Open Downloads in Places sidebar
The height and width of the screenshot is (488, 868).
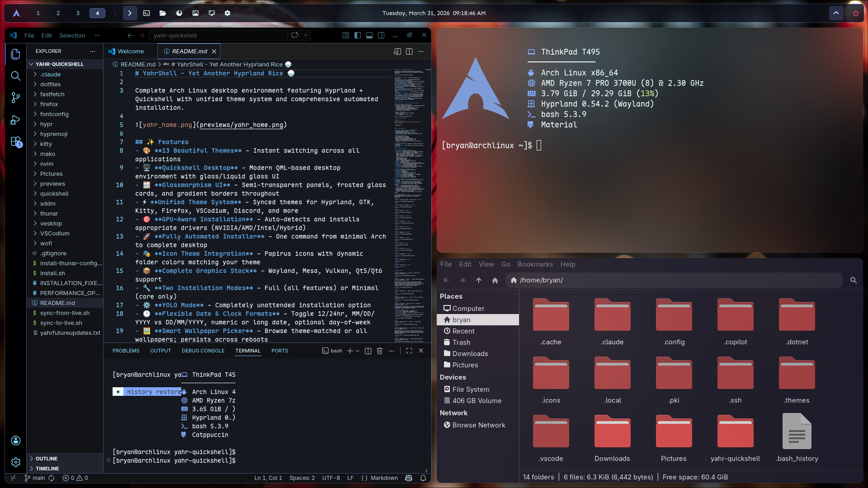click(478, 354)
